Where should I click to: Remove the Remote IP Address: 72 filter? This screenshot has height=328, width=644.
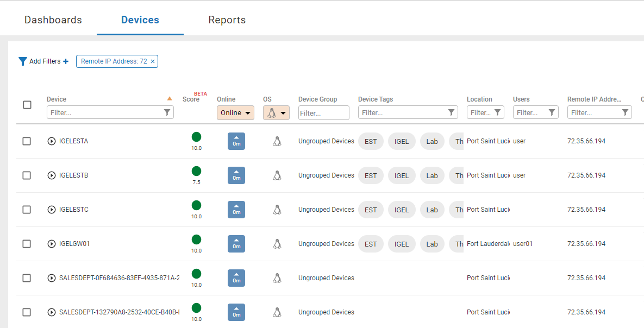[152, 61]
